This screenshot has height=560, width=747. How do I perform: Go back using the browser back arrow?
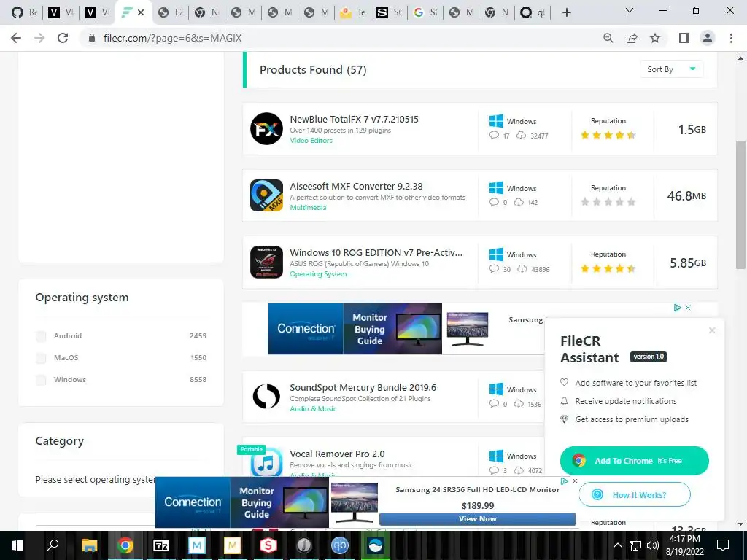pos(16,38)
